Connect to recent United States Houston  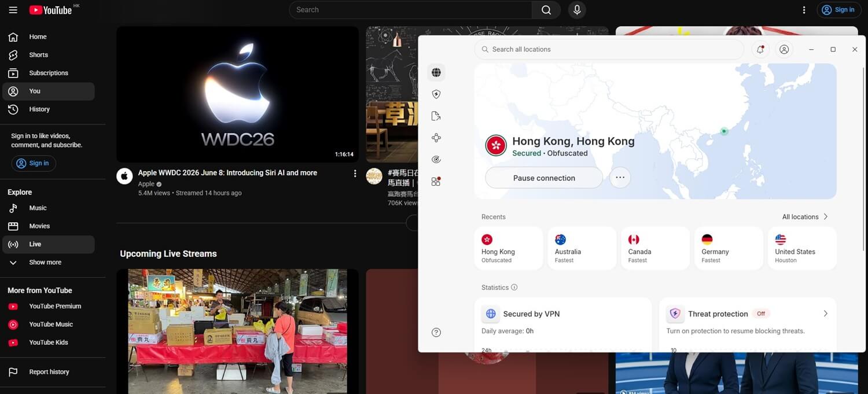point(803,248)
